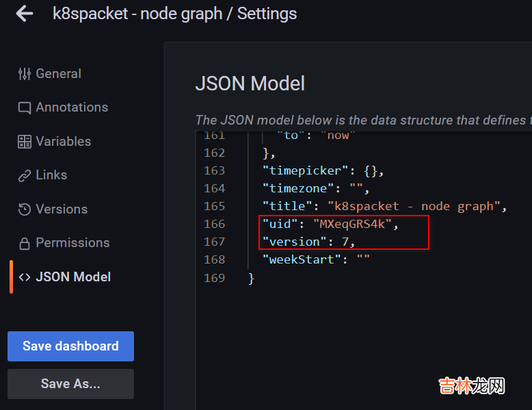
Task: Show the Versions history section
Action: [62, 209]
